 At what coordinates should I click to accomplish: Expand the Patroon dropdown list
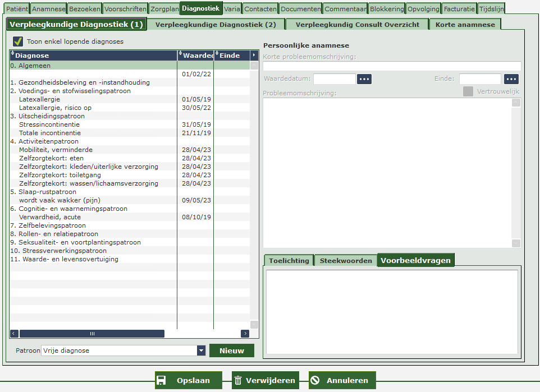point(201,351)
